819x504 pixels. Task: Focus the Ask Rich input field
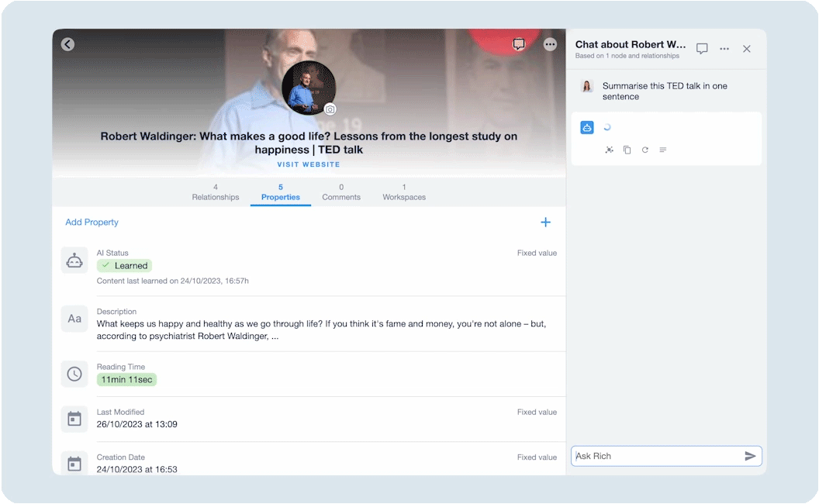click(655, 456)
